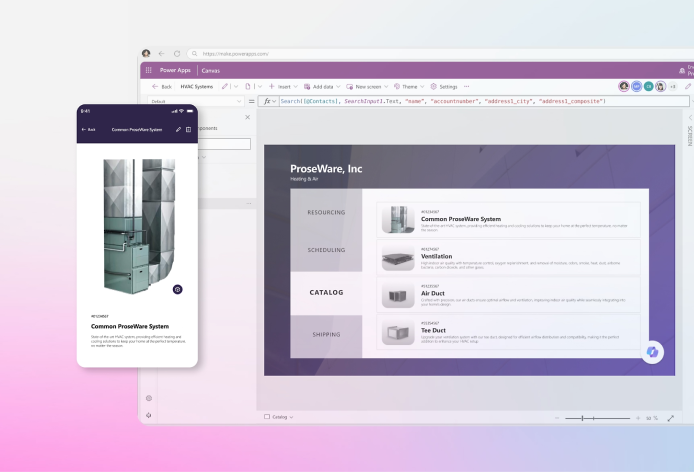
Task: Tap the round dark button on the phone image
Action: (177, 290)
